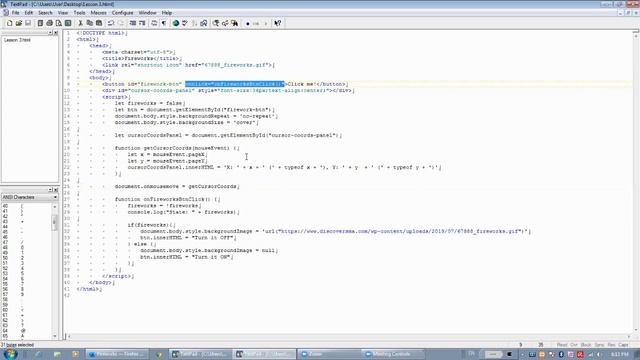Click the Spelling check icon
This screenshot has height=360, width=640.
[185, 23]
